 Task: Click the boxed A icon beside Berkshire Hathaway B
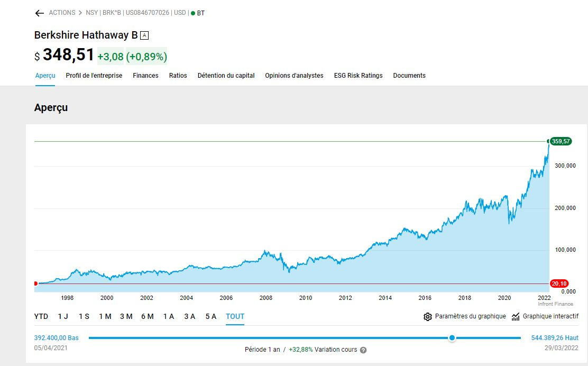144,35
